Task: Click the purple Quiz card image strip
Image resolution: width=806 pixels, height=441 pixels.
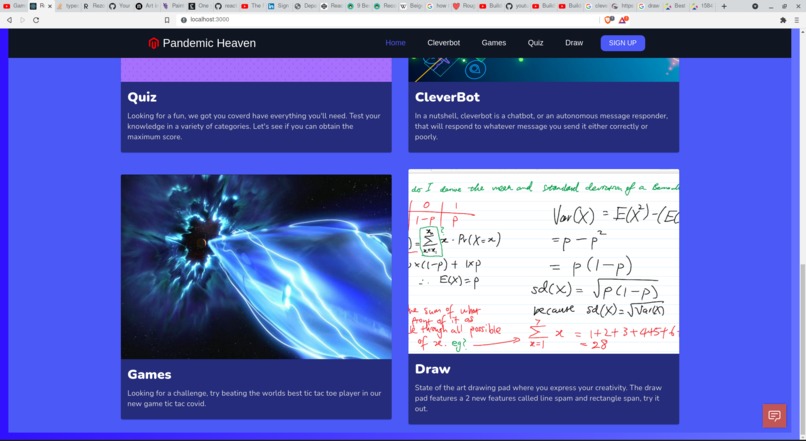Action: 256,69
